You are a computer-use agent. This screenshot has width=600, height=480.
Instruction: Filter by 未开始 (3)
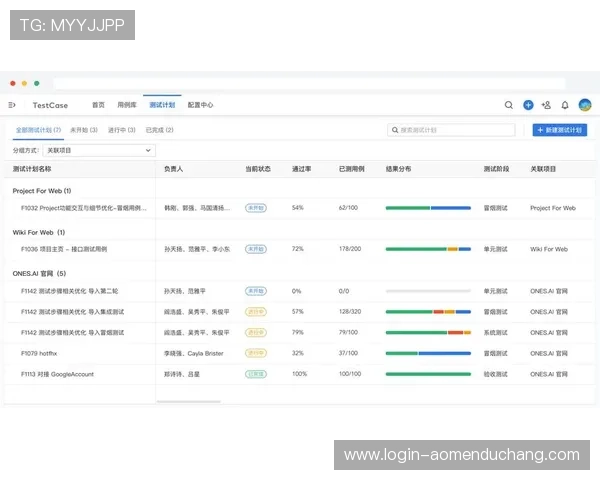(84, 130)
